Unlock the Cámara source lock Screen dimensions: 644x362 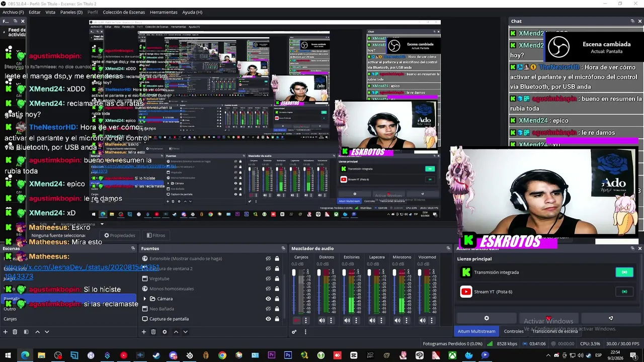coord(277,299)
